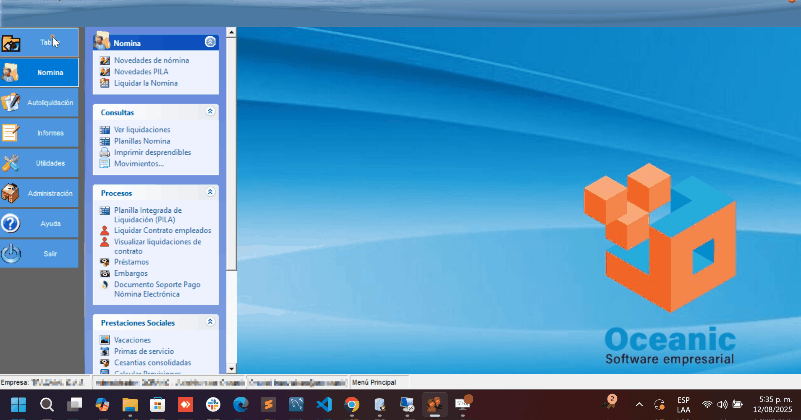
Task: Open the Tablas module in the sidebar
Action: tap(40, 43)
